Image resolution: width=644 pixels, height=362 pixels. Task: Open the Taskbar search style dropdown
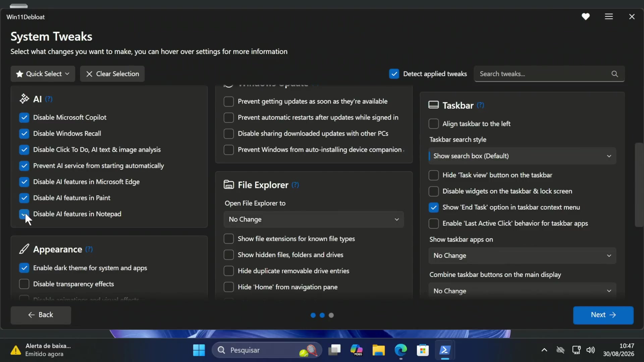[x=522, y=156]
